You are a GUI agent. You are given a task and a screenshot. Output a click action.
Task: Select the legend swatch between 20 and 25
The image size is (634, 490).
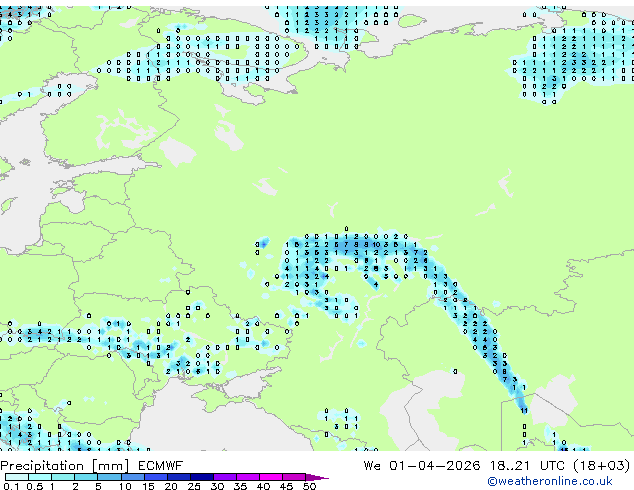point(179,477)
